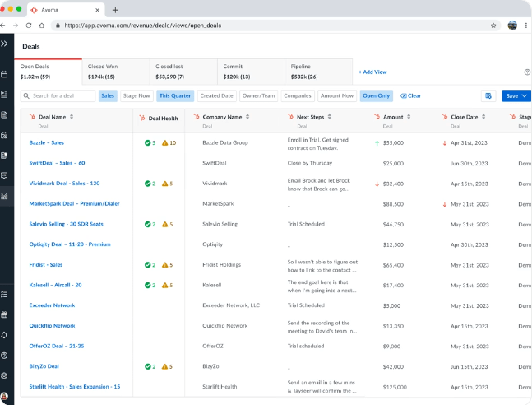Viewport: 532px width, 405px height.
Task: Open the calendar icon in sidebar
Action: [x=4, y=74]
